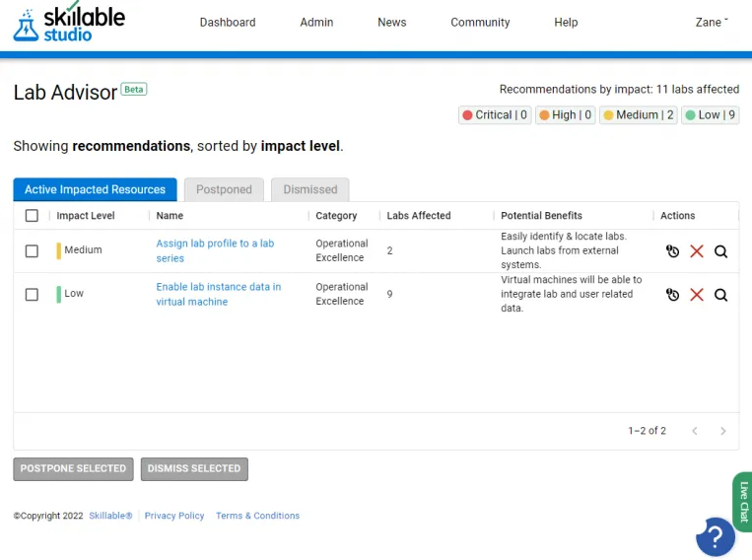Screen dimensions: 752x560
Task: Filter by Critical | 0 badge
Action: [495, 115]
